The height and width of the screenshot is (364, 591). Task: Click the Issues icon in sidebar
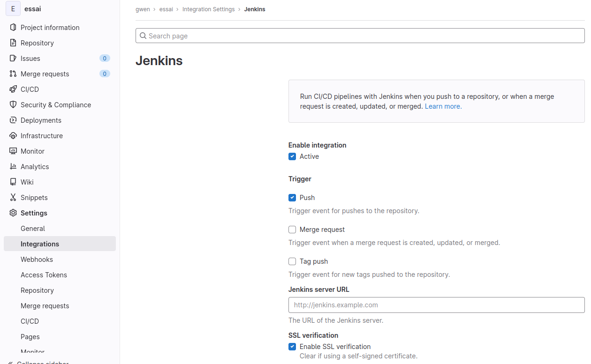tap(13, 58)
